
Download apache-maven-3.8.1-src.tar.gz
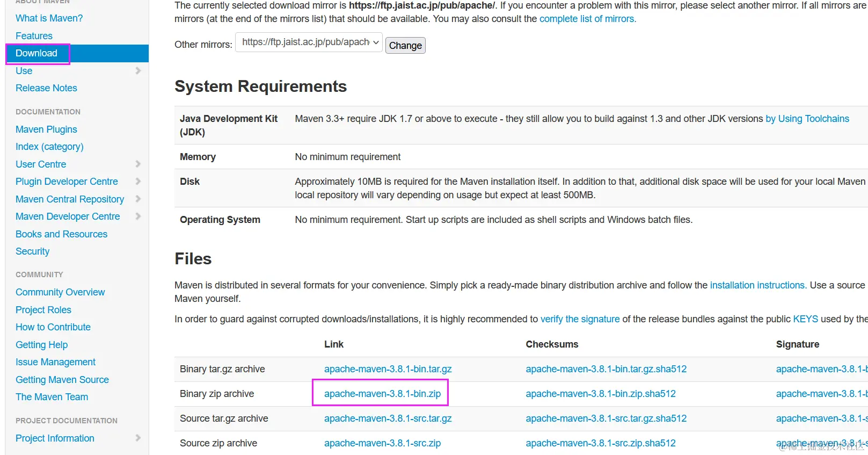pyautogui.click(x=388, y=418)
